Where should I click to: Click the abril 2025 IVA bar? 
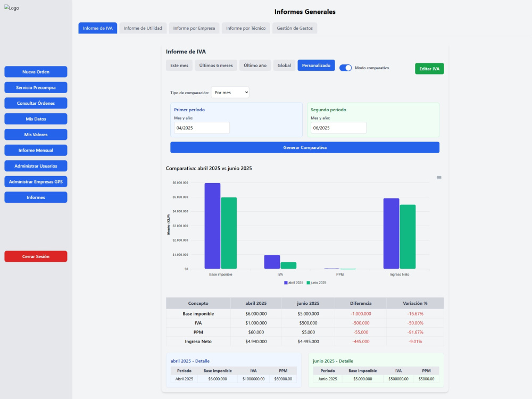click(x=272, y=262)
